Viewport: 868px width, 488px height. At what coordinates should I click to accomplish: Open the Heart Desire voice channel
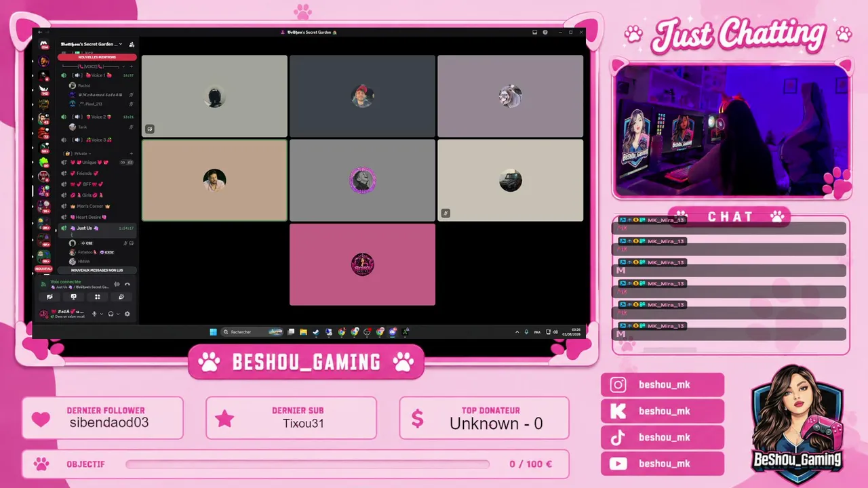(x=97, y=217)
